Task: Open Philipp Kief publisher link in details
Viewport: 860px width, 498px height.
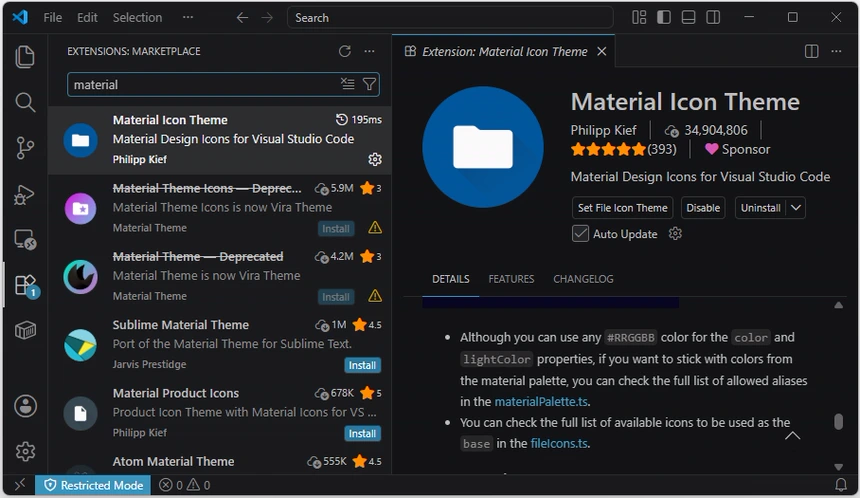Action: coord(603,130)
